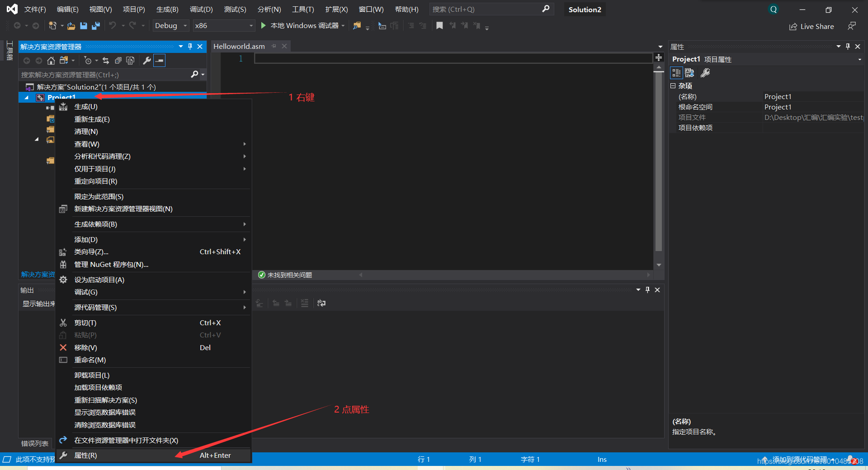Open the 文件(F) menu
This screenshot has width=868, height=470.
click(x=35, y=9)
